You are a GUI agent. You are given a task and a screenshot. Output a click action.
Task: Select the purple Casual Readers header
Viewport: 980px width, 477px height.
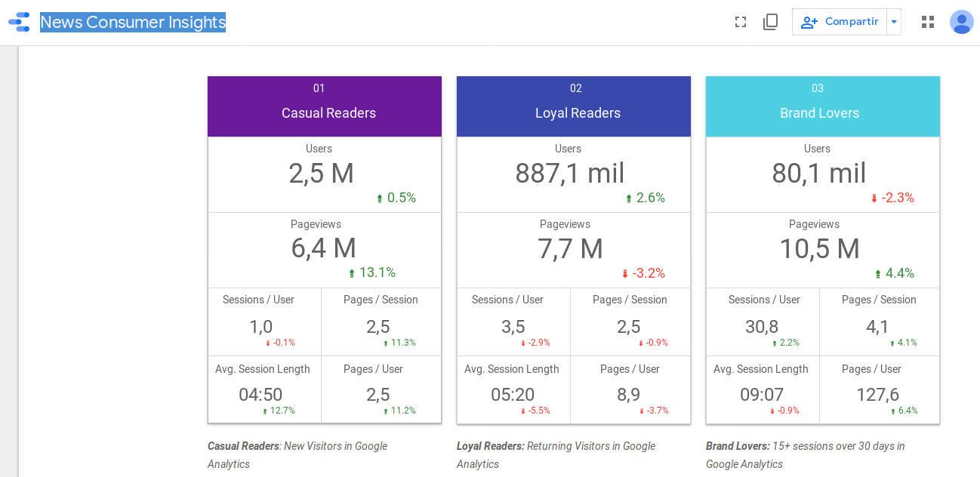pyautogui.click(x=325, y=106)
